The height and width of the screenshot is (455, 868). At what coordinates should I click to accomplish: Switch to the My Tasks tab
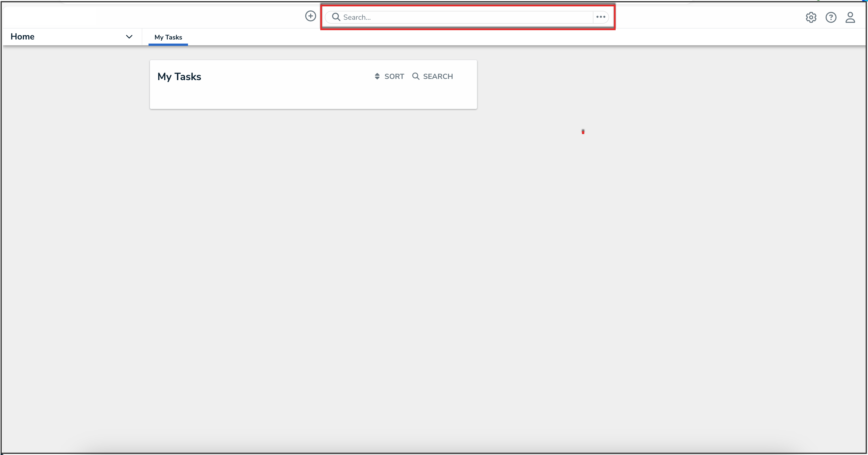coord(168,37)
